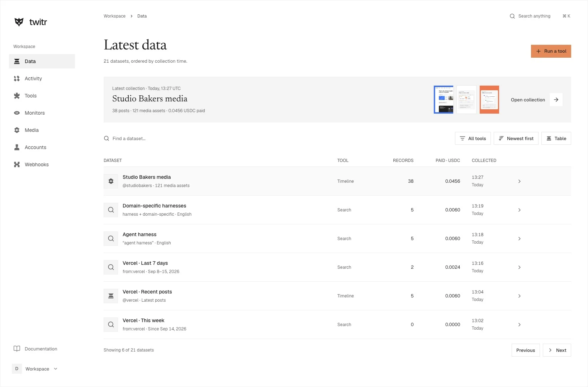Screen dimensions: 588x387
Task: Select Monitors in the sidebar
Action: 42,113
